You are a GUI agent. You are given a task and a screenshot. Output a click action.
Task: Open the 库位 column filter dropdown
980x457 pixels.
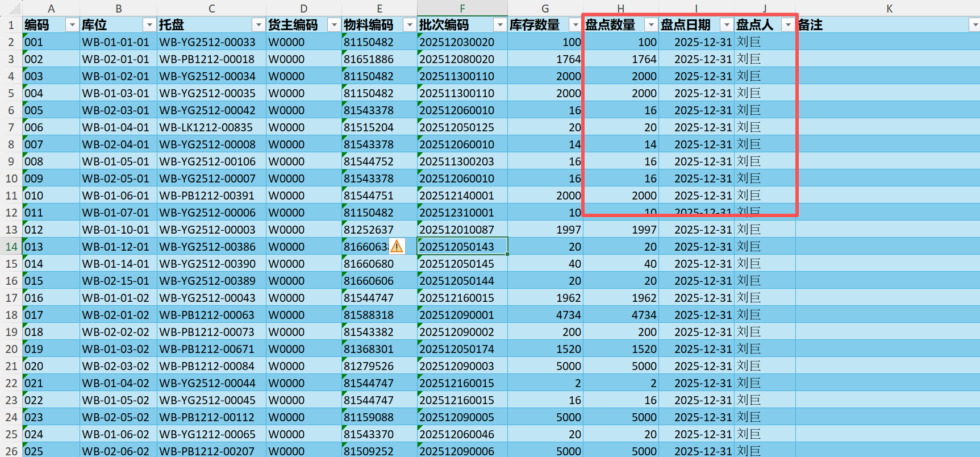[x=149, y=25]
